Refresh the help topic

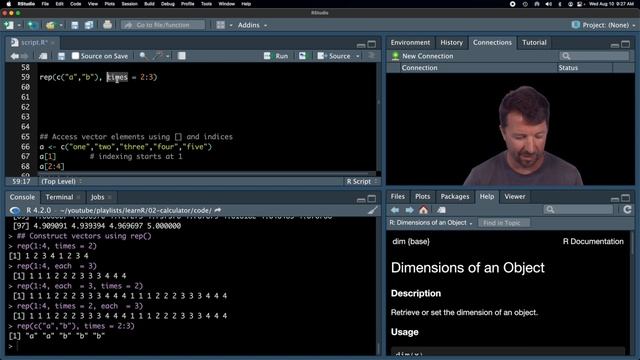[627, 210]
